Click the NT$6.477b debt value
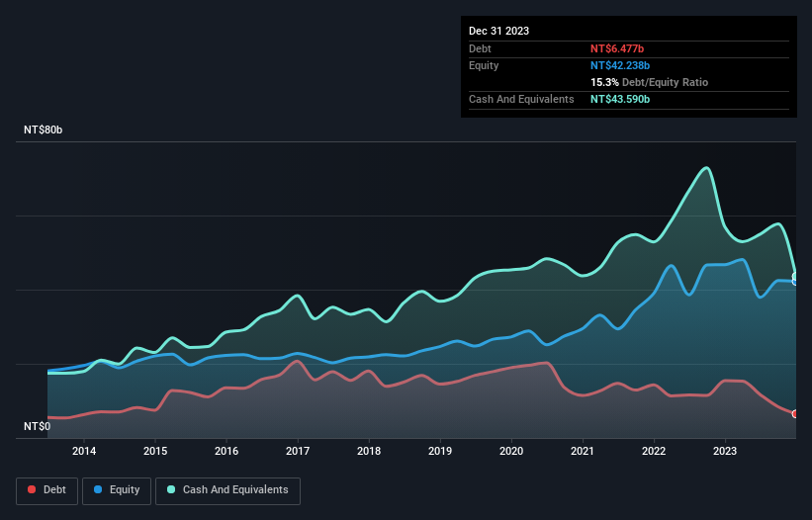Screen dimensions: 812x520 click(x=617, y=48)
